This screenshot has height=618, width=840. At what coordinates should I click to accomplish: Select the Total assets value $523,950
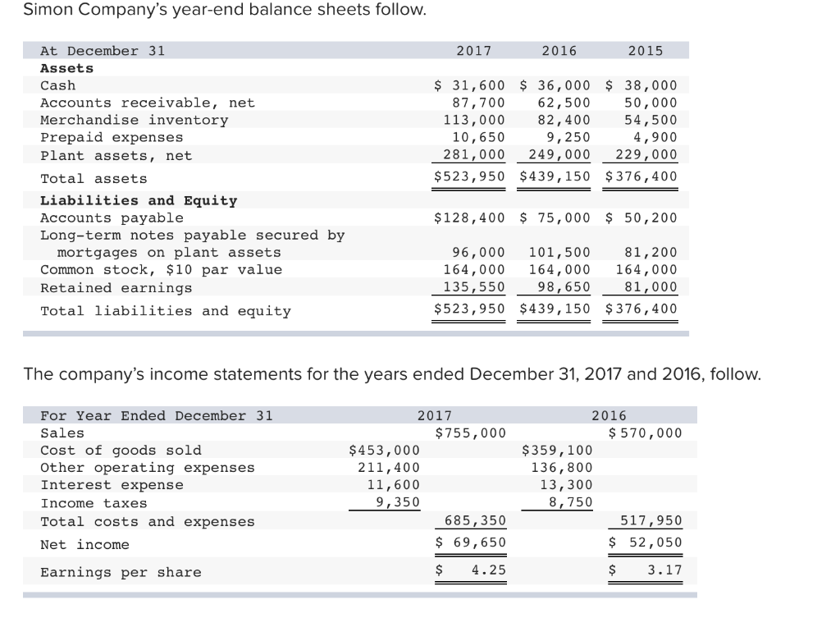point(468,177)
